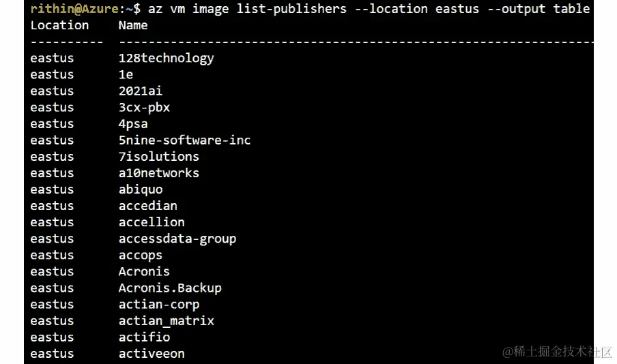The width and height of the screenshot is (617, 364).
Task: Click the 'rithin@Azure' prompt text
Action: point(75,9)
